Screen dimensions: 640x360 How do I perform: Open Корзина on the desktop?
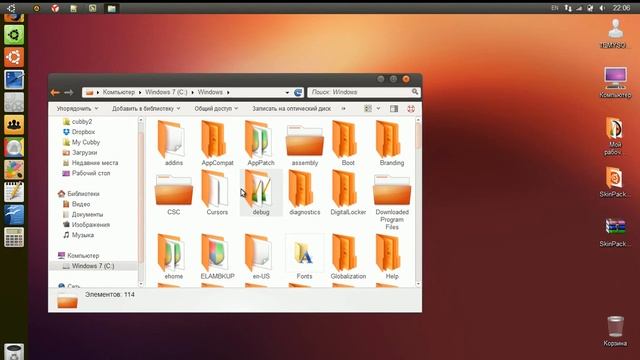pyautogui.click(x=615, y=331)
